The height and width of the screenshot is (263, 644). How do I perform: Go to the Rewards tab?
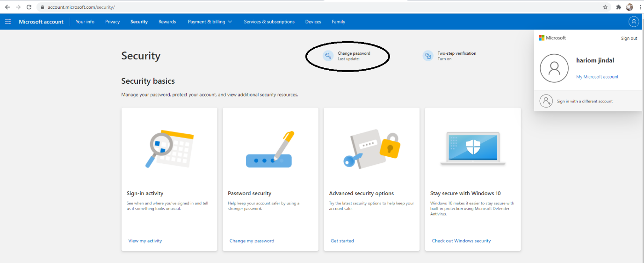point(167,22)
